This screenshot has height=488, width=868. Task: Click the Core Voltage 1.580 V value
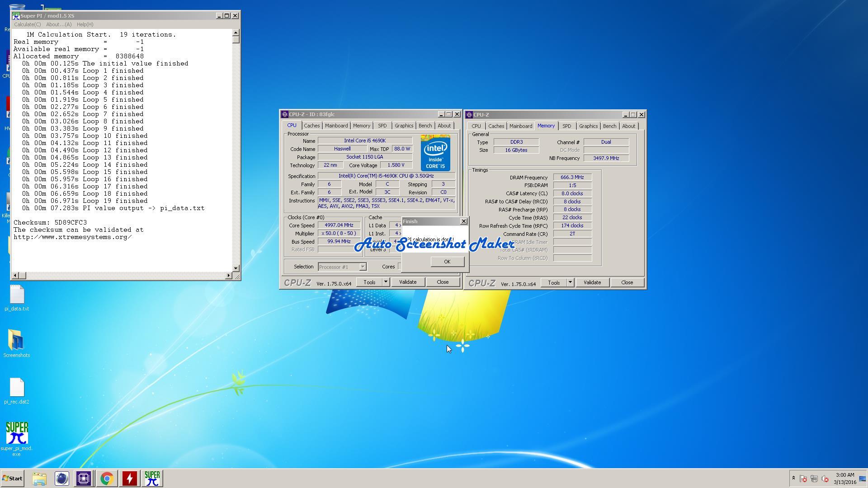[x=396, y=165]
